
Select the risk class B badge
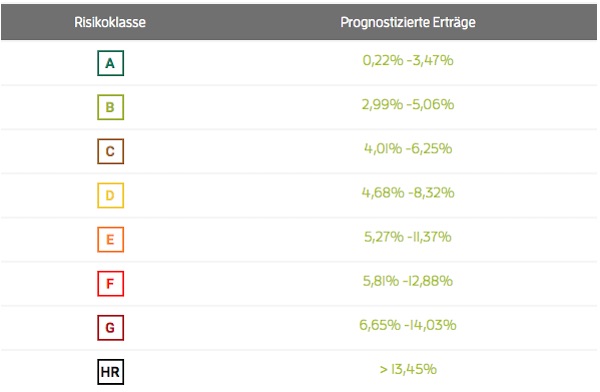click(110, 107)
